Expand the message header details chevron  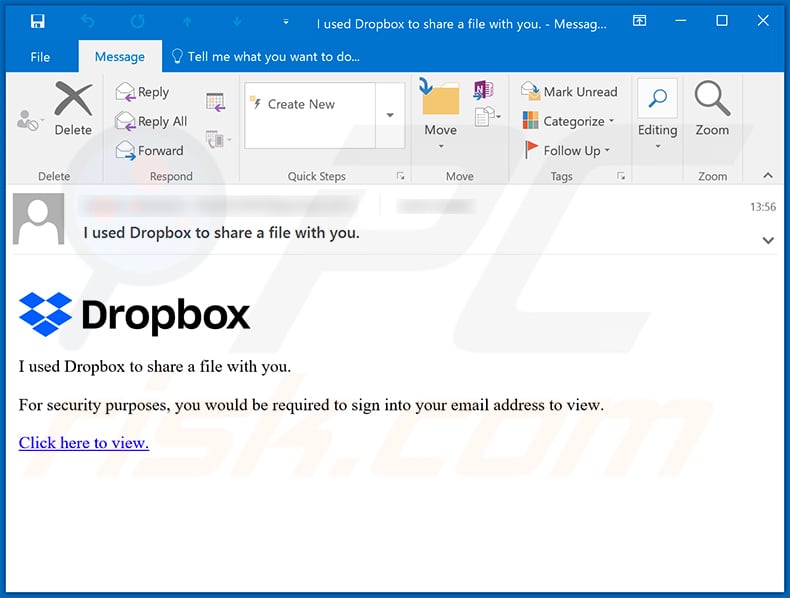(768, 240)
